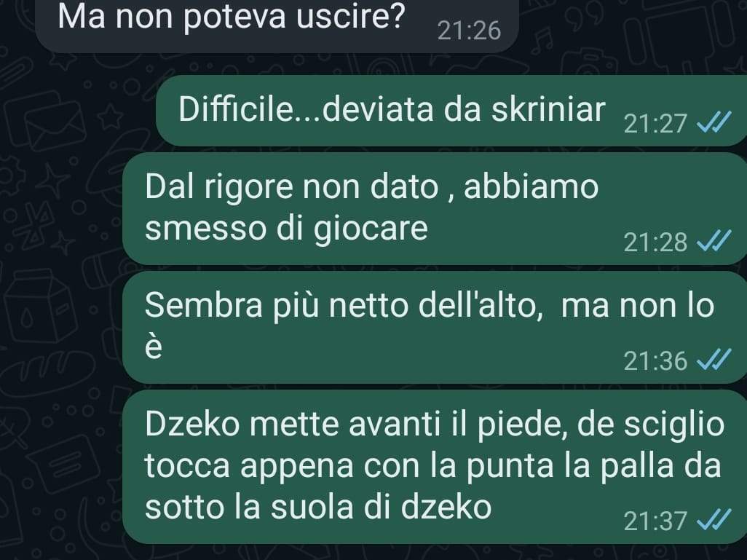The image size is (747, 560).
Task: Tap the 21:26 timestamp on received message
Action: pyautogui.click(x=469, y=31)
